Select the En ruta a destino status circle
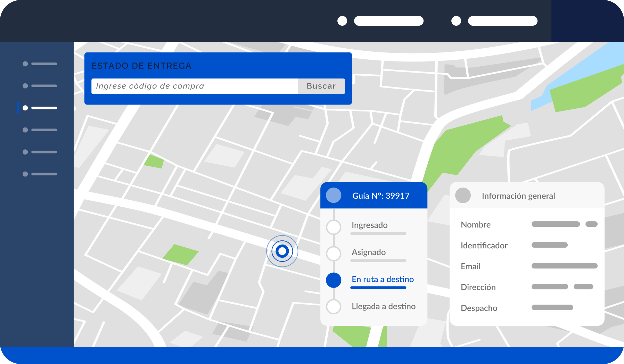This screenshot has height=364, width=624. pos(334,280)
